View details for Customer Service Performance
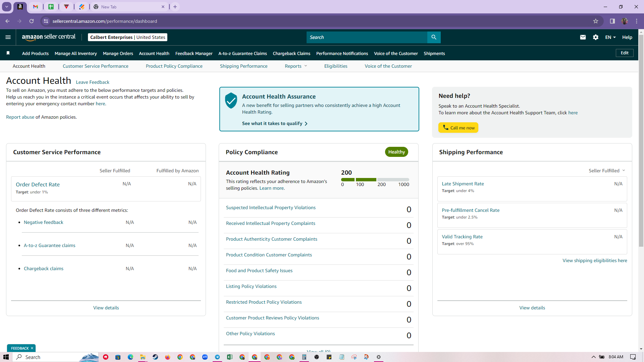 106,308
